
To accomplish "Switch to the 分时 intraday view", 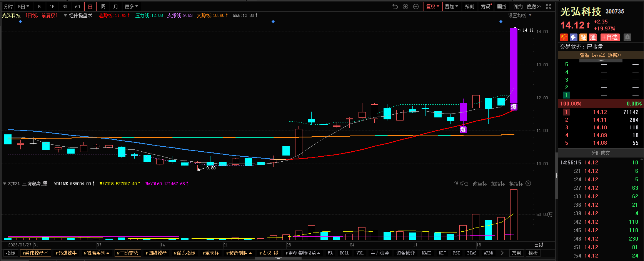I will (x=8, y=7).
